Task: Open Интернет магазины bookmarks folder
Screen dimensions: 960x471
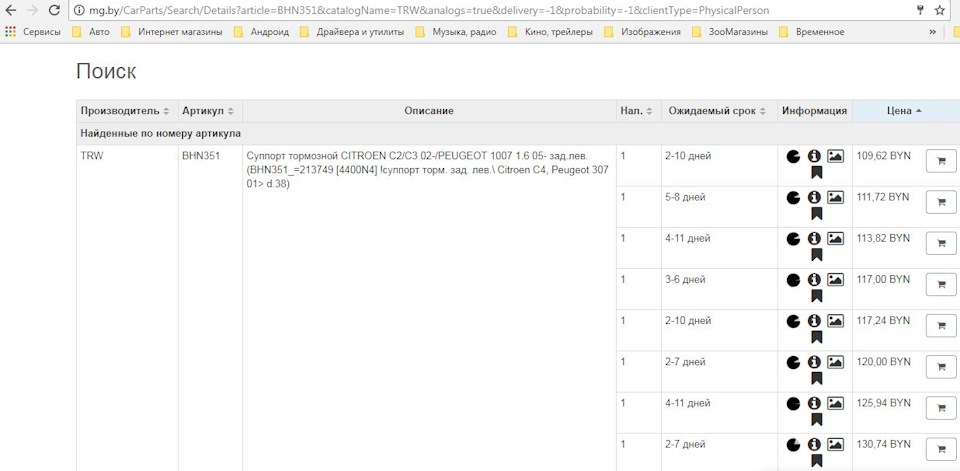Action: point(171,32)
